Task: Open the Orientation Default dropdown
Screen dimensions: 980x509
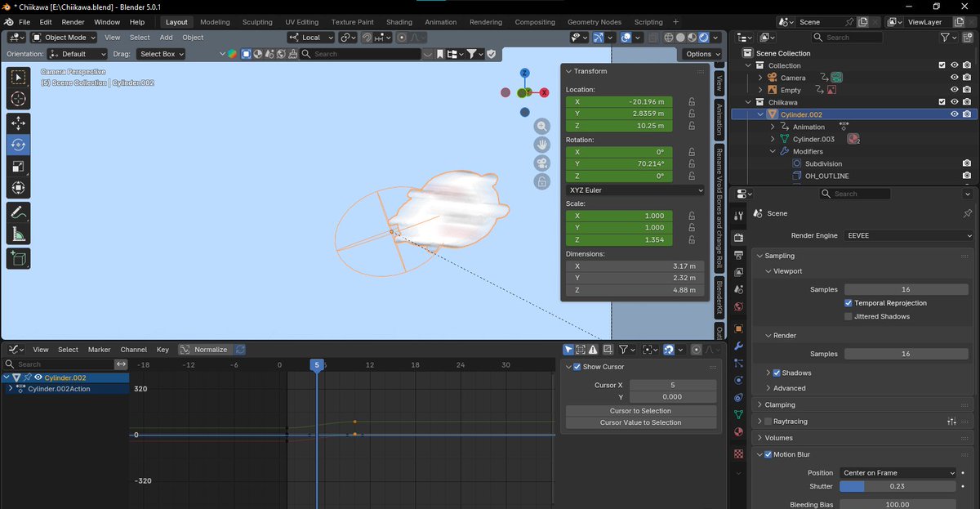Action: (77, 54)
